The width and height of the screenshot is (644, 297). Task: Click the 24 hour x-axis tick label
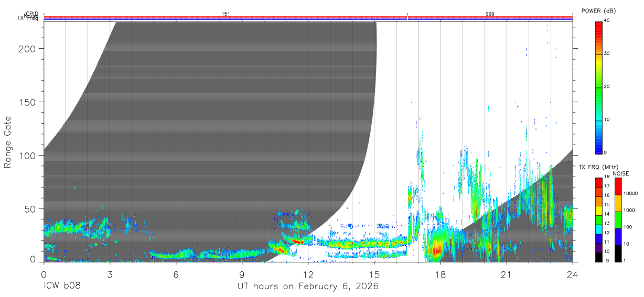(x=572, y=274)
